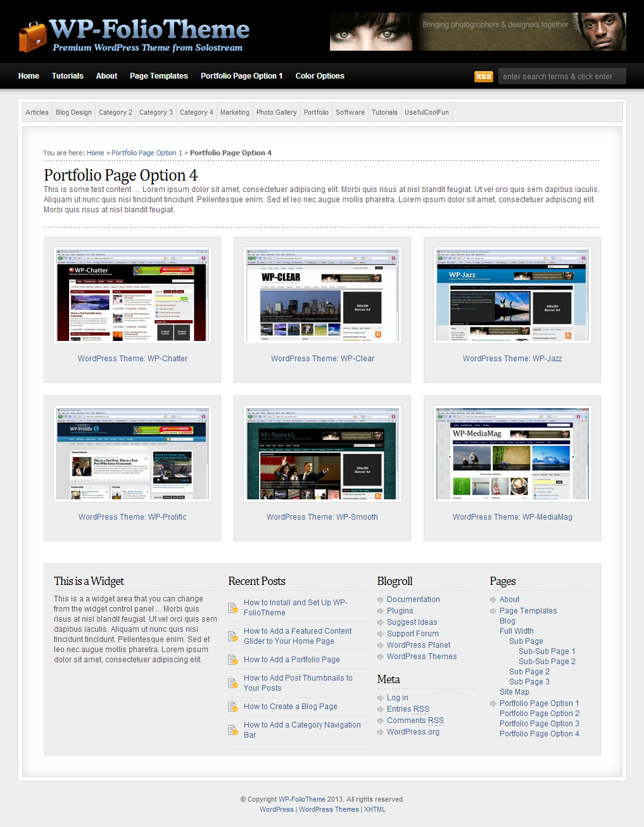Click arrow bullet next to Portfolio Page Option 1

(x=493, y=703)
